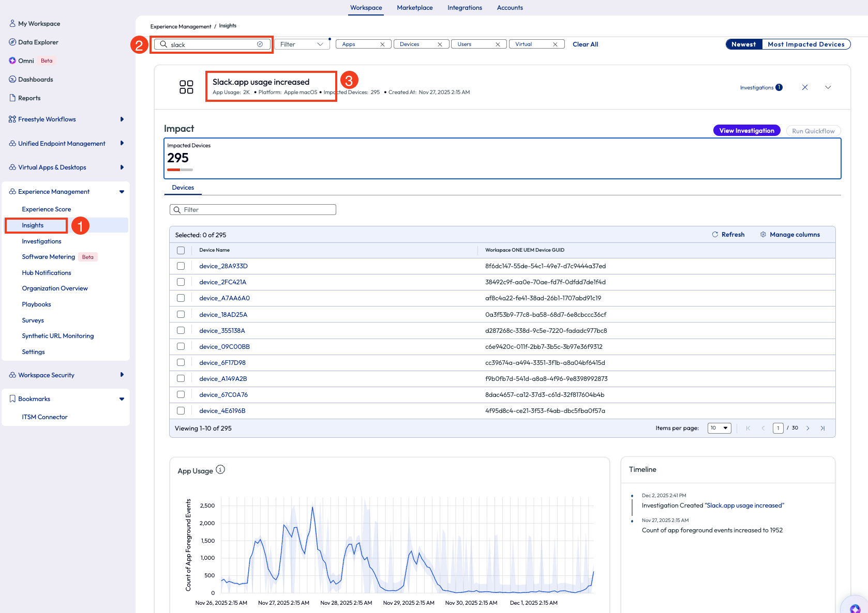868x613 pixels.
Task: Click the Refresh icon in devices table
Action: 715,235
